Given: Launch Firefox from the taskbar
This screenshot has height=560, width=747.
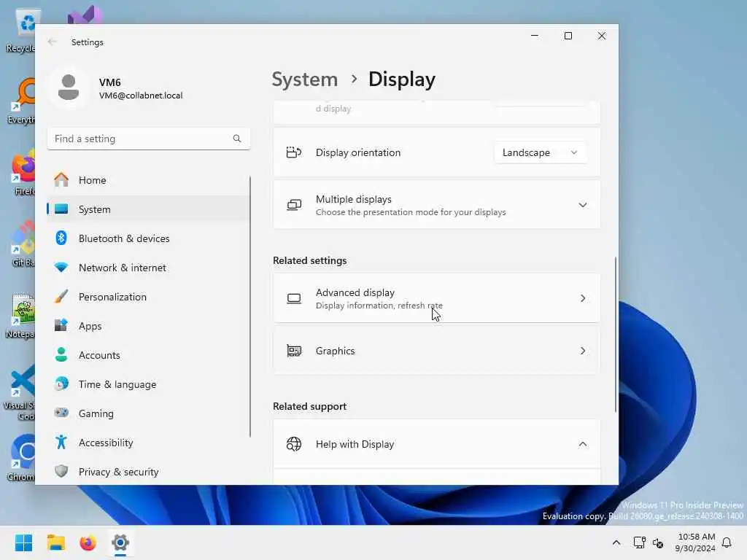Looking at the screenshot, I should [88, 542].
